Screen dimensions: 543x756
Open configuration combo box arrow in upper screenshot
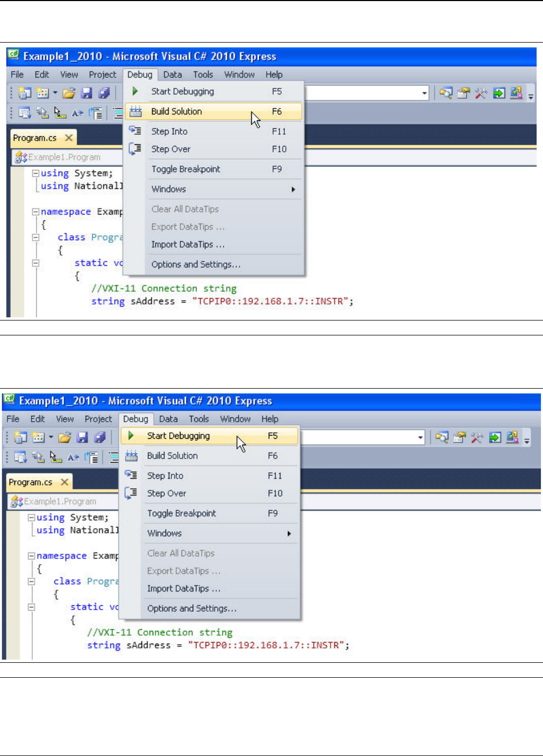[x=424, y=94]
